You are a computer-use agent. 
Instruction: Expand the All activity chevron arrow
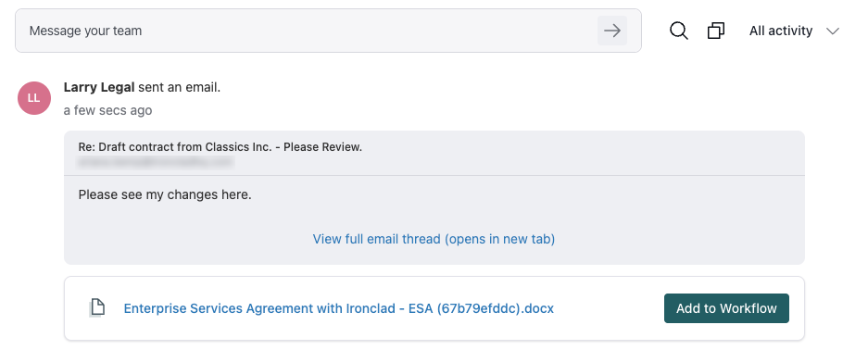tap(833, 31)
